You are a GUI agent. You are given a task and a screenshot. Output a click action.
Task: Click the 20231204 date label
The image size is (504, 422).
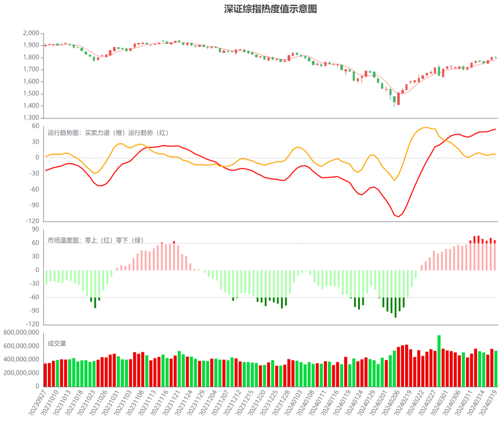208,402
